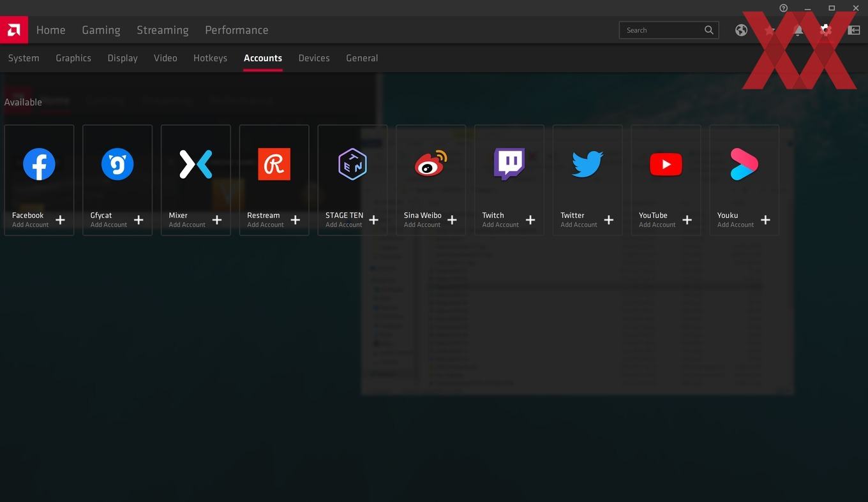Open the Performance tab

tap(237, 30)
